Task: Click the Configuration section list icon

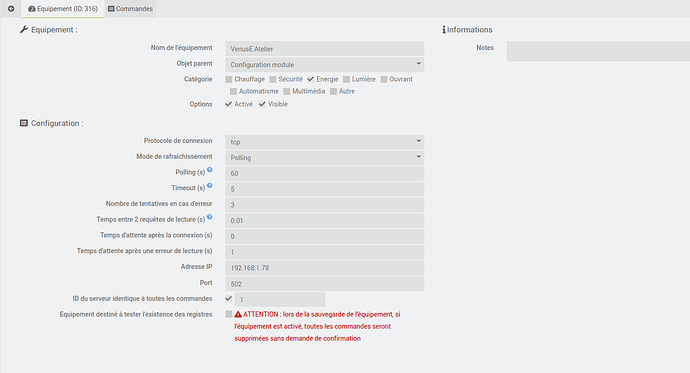Action: pos(24,123)
